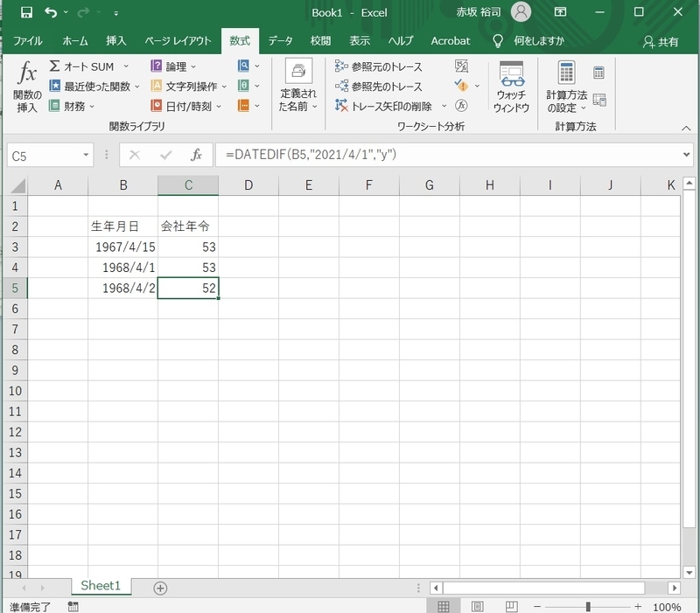This screenshot has width=700, height=613.
Task: Open 計算方法の設定 options
Action: pos(566,87)
